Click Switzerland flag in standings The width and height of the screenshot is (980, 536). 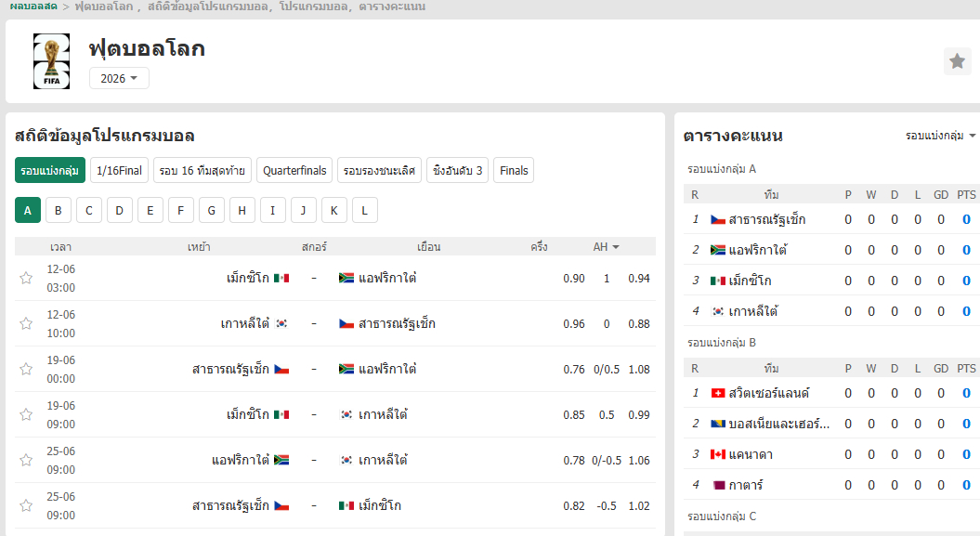click(717, 393)
